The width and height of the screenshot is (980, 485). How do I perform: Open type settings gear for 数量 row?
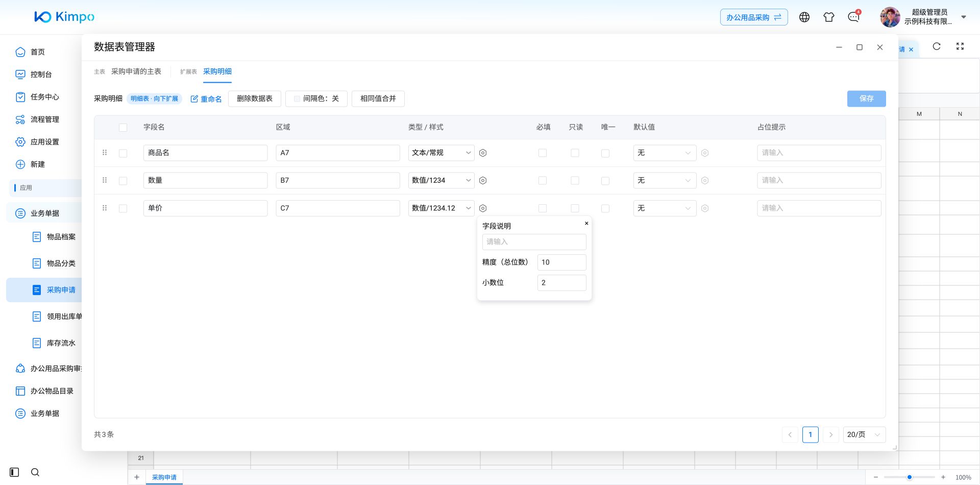(483, 181)
